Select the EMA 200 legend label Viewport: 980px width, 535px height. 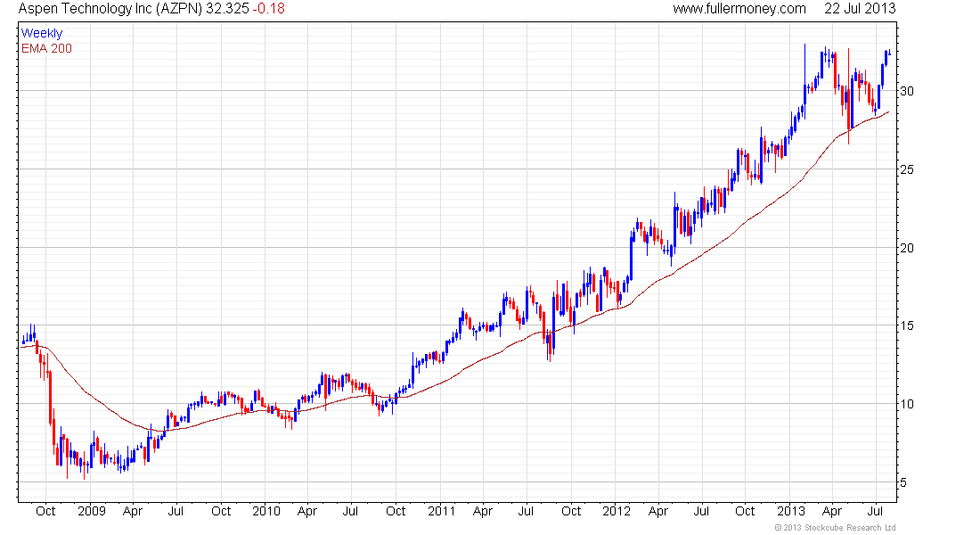(46, 49)
